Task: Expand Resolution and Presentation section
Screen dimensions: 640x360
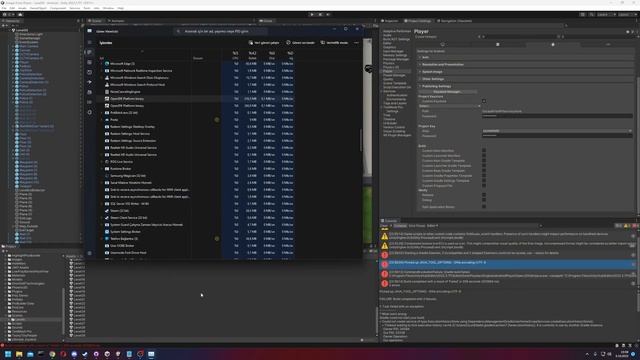Action: (x=525, y=64)
